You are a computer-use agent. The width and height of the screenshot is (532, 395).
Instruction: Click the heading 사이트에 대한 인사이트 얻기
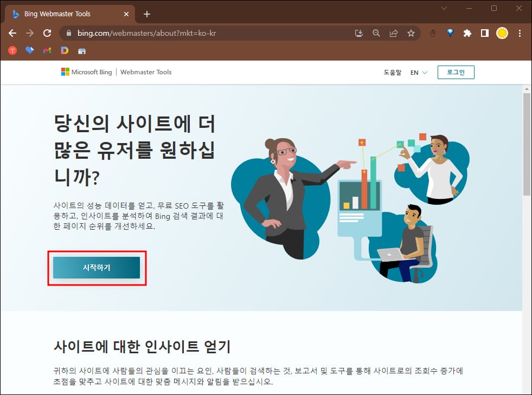(x=142, y=347)
